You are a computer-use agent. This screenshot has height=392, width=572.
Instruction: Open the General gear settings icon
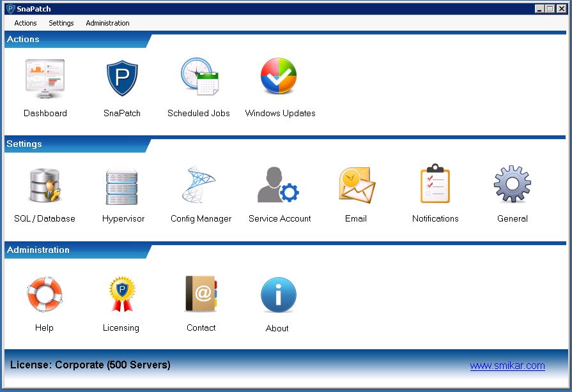click(513, 184)
